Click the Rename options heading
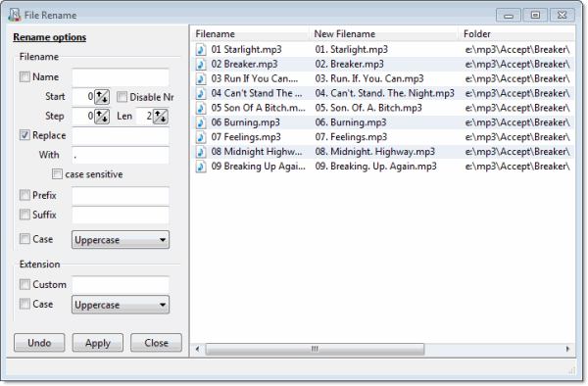Image resolution: width=588 pixels, height=386 pixels. click(x=50, y=37)
